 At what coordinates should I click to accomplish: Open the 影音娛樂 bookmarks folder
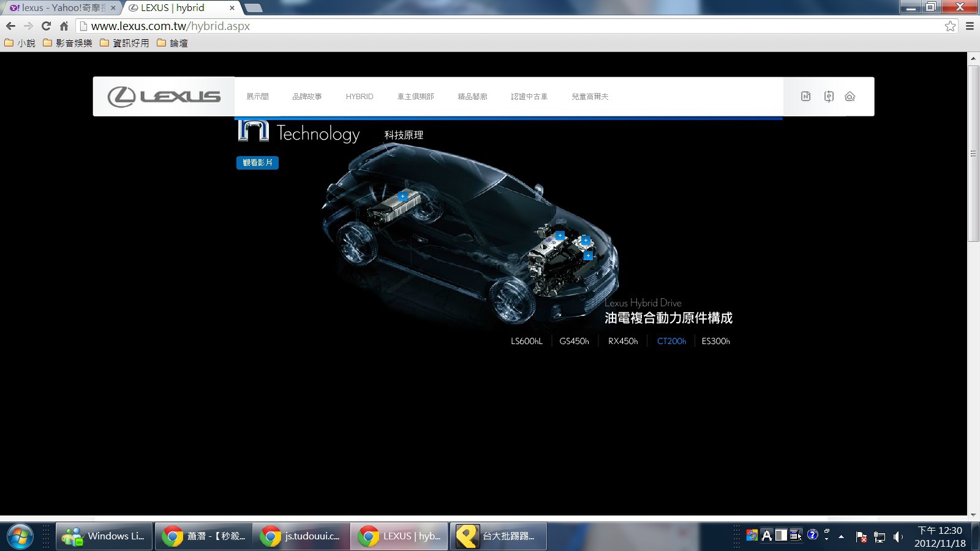pyautogui.click(x=67, y=43)
